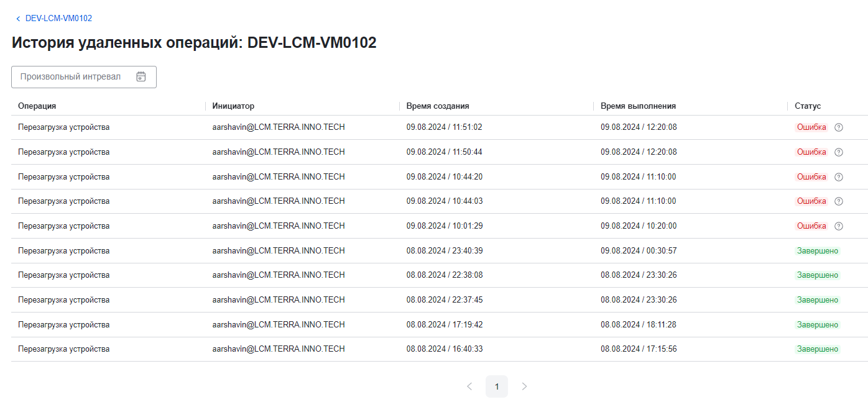Click the previous page arrow

point(469,386)
